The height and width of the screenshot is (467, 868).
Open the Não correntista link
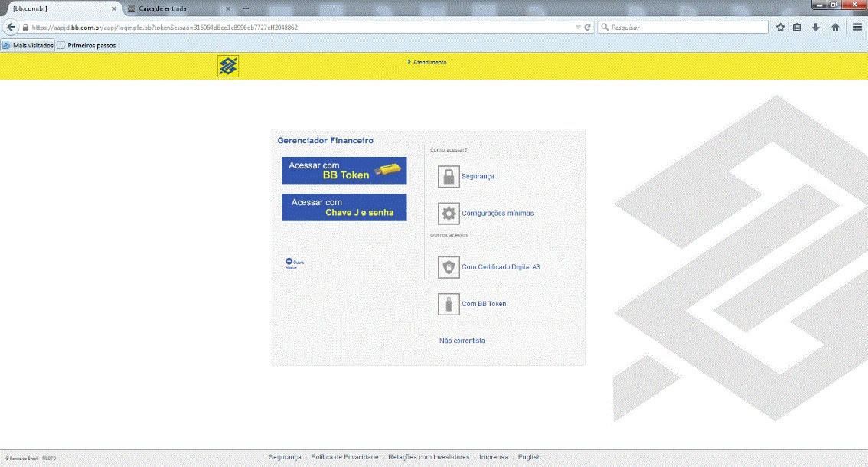[462, 341]
